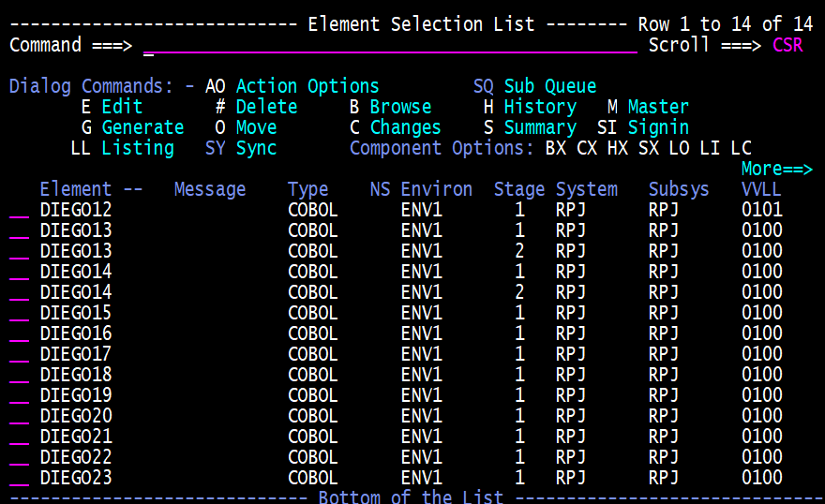Viewport: 825px width, 504px height.
Task: Select the DIEGO18 element row
Action: pos(76,375)
